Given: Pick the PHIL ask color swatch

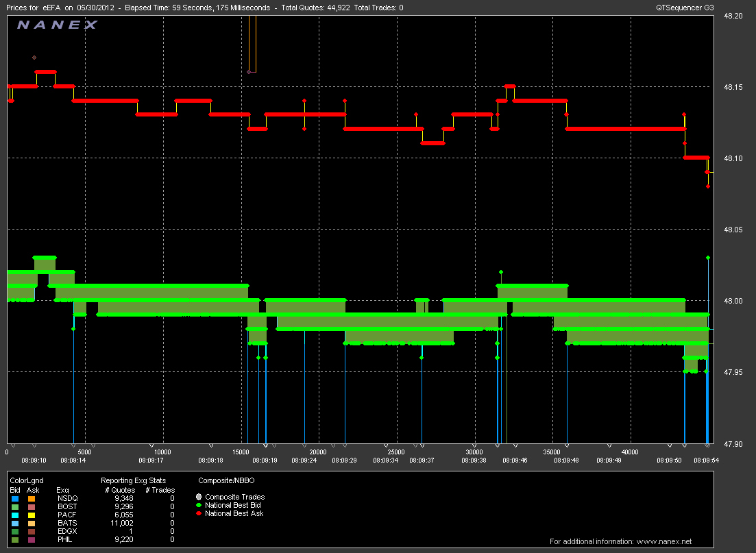Looking at the screenshot, I should point(32,539).
